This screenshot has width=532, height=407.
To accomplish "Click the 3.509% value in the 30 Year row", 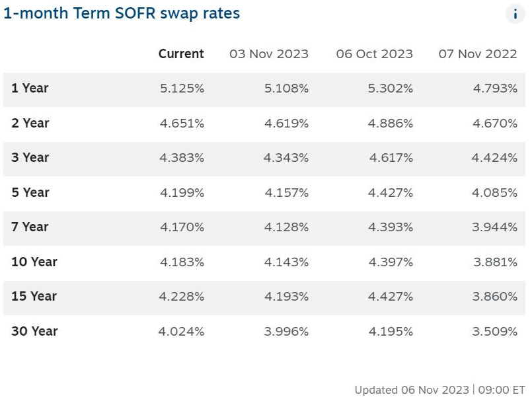I will click(x=495, y=331).
